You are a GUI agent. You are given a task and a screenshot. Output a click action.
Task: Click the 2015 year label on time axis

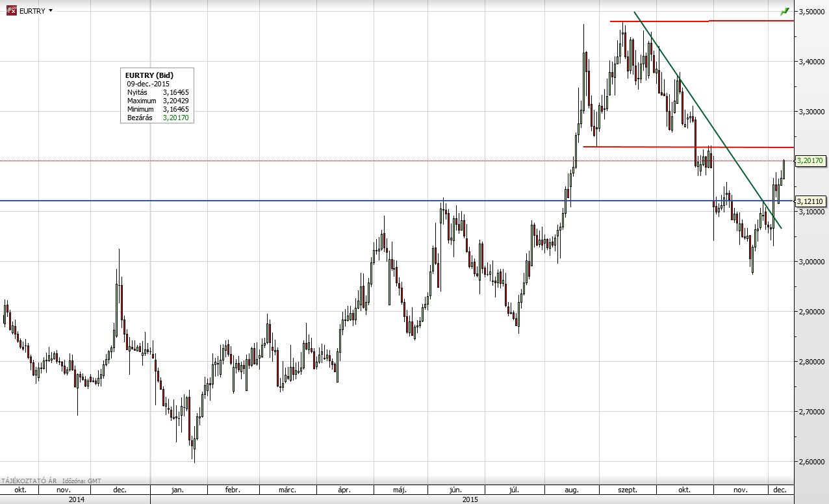470,499
